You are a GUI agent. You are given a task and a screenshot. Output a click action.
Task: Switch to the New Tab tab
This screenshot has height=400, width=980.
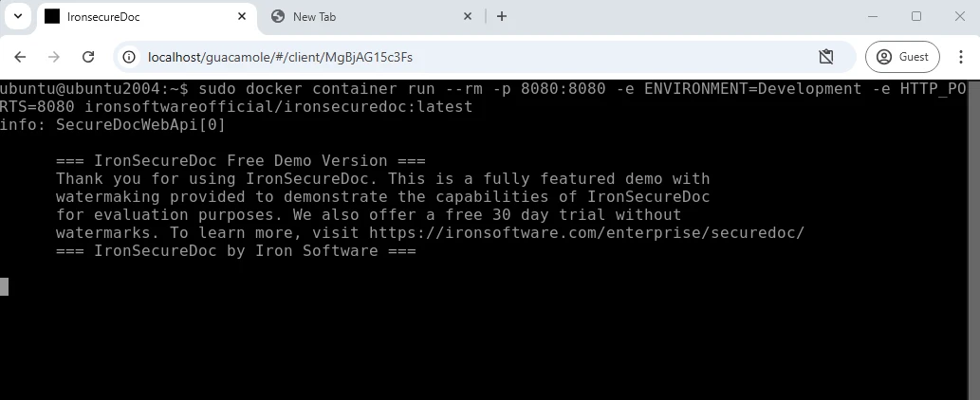361,16
